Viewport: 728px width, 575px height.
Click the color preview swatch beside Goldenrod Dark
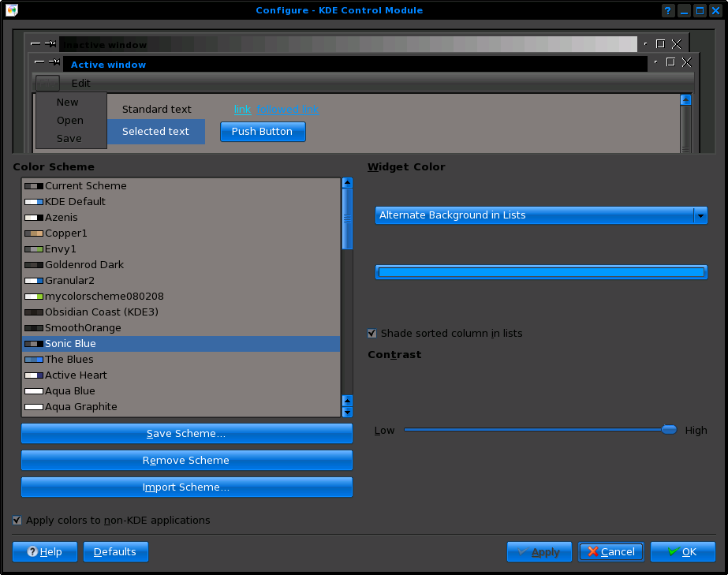(34, 265)
